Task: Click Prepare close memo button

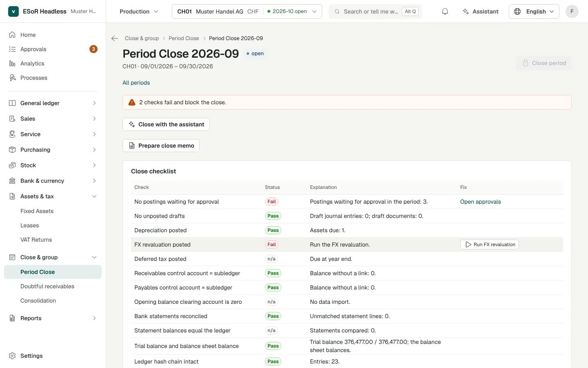Action: [x=161, y=146]
